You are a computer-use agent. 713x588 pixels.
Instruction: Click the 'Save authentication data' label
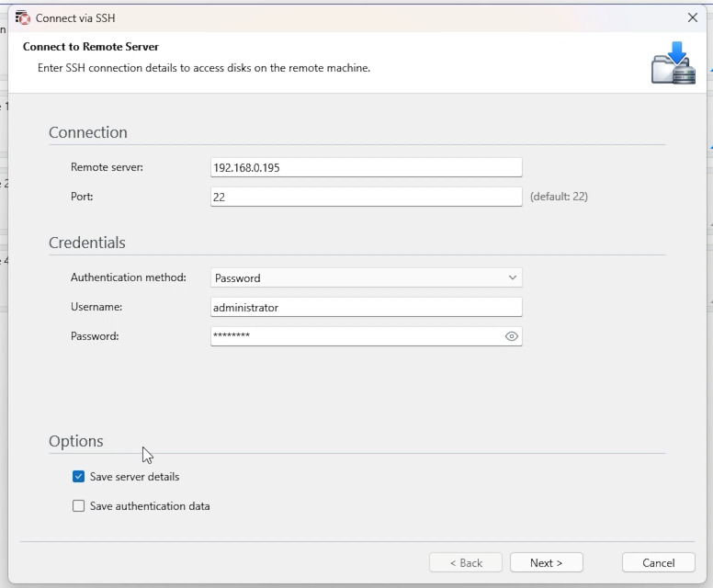point(150,506)
